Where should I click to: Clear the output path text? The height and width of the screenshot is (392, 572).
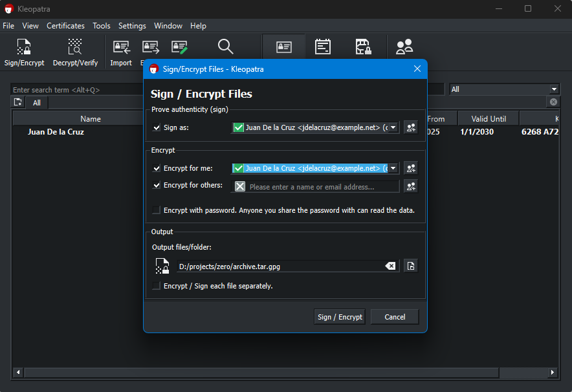point(390,266)
